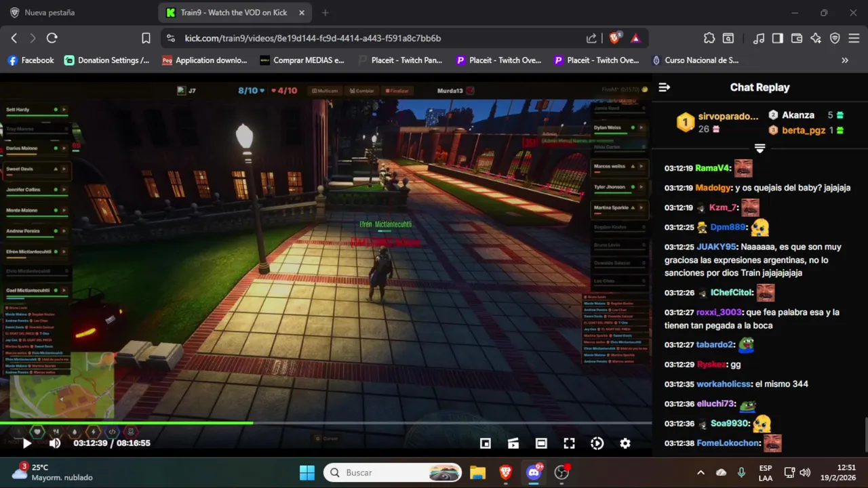Screen dimensions: 868x488
Task: Click the chat replay scrollbar
Action: tap(865, 434)
